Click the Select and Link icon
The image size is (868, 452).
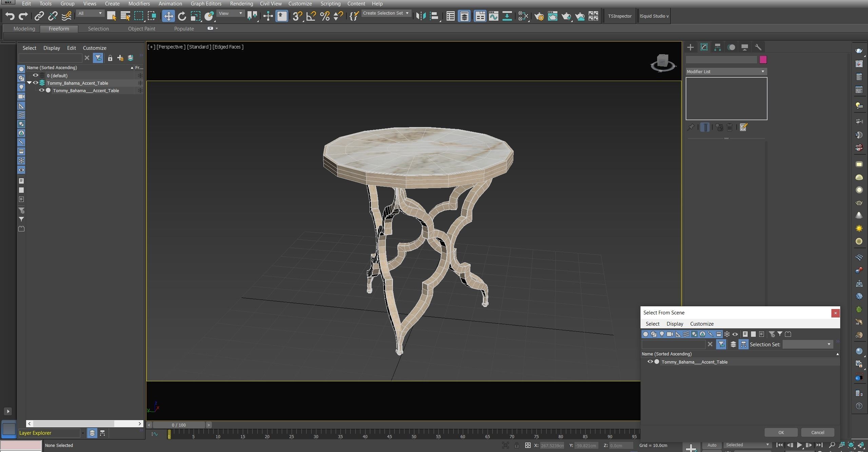(39, 16)
